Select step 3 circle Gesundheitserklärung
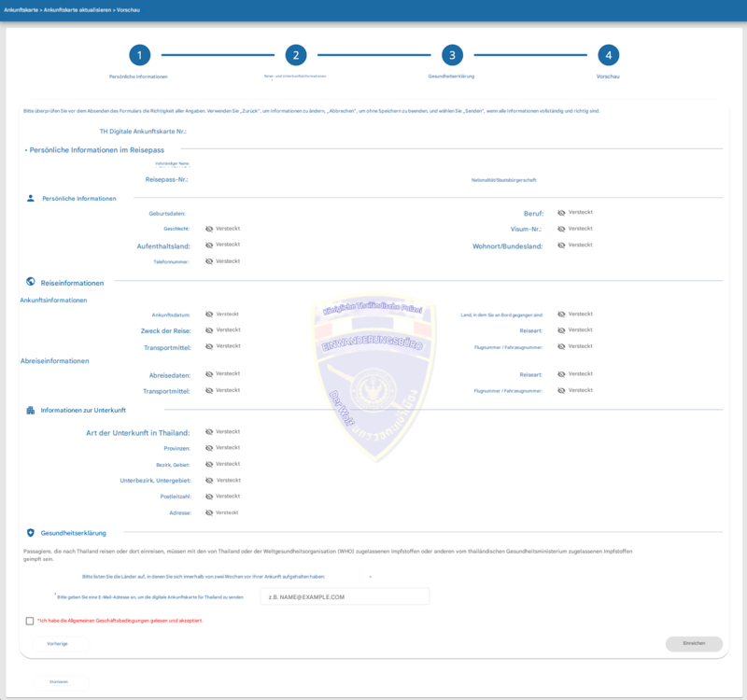747x700 pixels. [452, 55]
